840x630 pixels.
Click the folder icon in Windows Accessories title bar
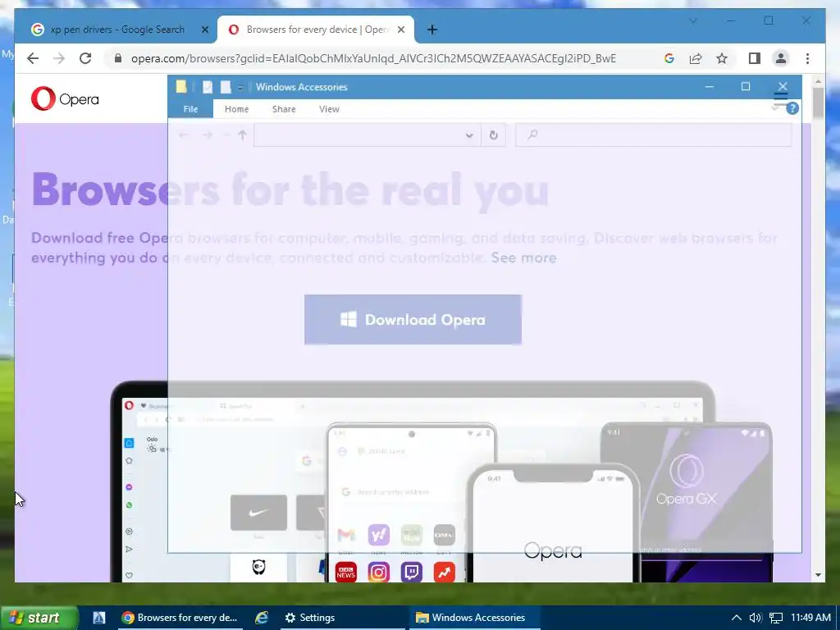click(181, 86)
